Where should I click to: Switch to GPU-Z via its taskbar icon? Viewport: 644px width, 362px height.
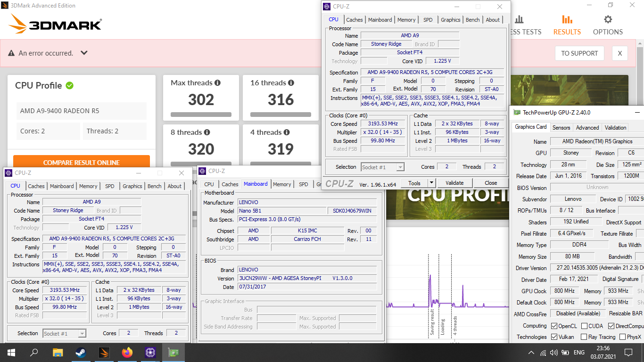[x=173, y=352]
